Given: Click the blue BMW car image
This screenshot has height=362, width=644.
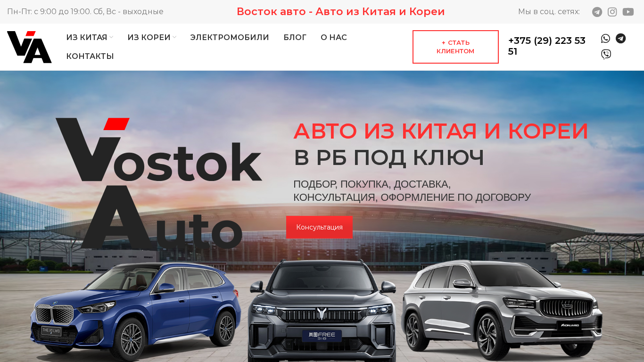Looking at the screenshot, I should pyautogui.click(x=136, y=311).
